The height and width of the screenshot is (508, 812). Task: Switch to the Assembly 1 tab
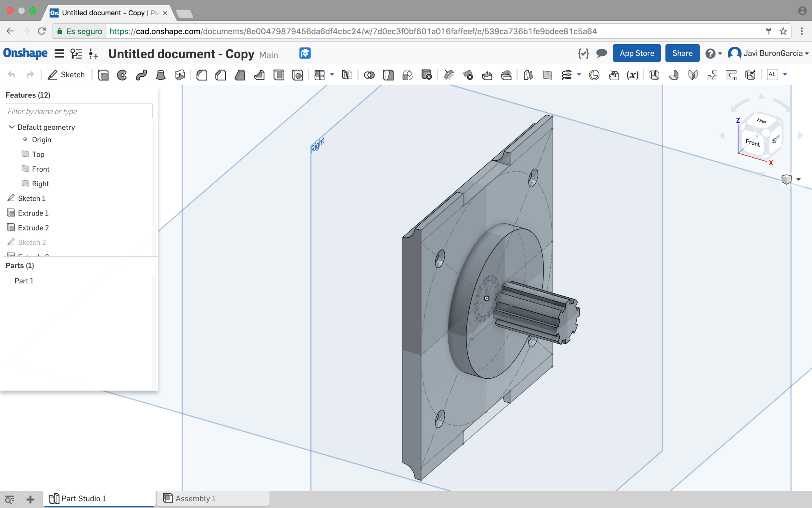tap(213, 498)
